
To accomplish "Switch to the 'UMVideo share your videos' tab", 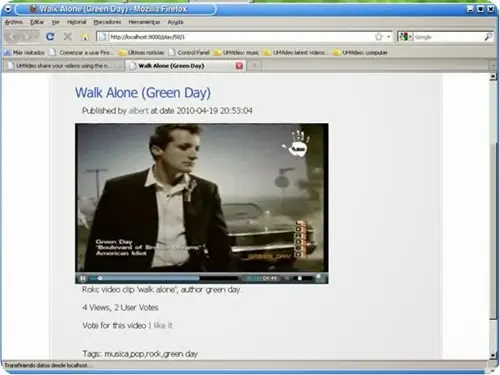I will tap(63, 66).
